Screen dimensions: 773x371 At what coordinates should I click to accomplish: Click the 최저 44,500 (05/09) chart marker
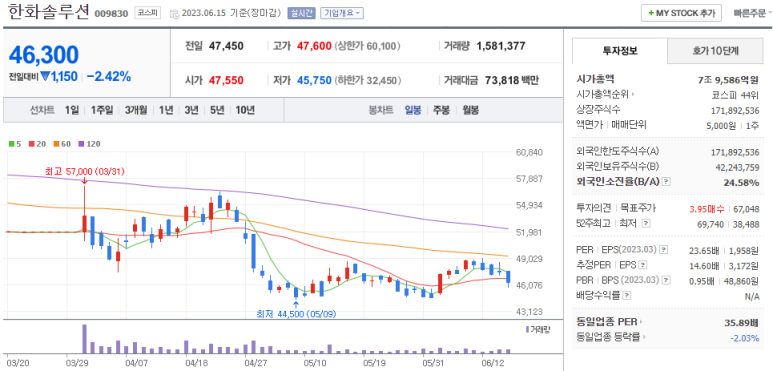tap(296, 313)
